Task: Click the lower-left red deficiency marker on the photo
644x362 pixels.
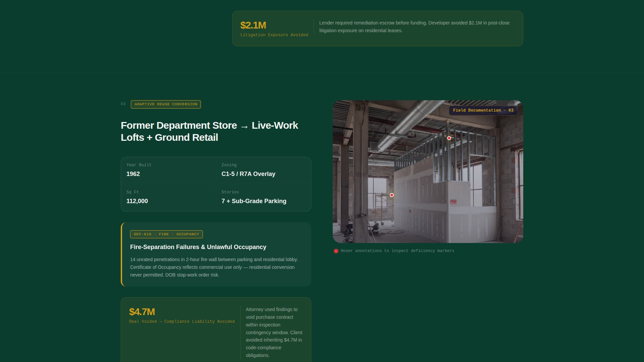Action: pos(391,195)
